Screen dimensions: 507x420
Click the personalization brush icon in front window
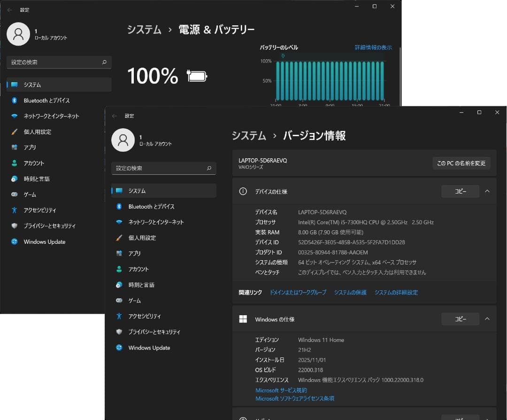(x=119, y=238)
